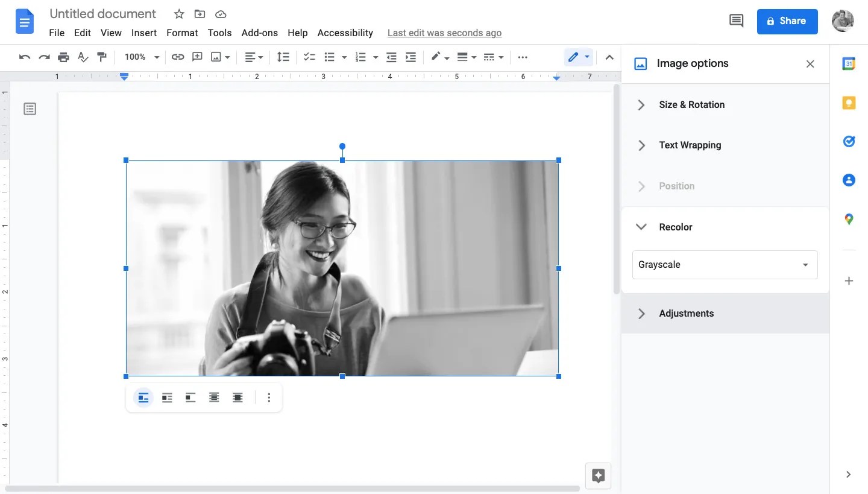Open the Google Keep sidebar icon
This screenshot has width=868, height=494.
pyautogui.click(x=849, y=103)
